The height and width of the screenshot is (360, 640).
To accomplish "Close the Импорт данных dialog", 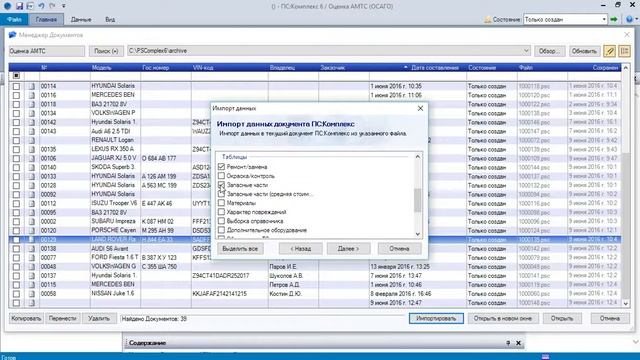I will pos(420,108).
